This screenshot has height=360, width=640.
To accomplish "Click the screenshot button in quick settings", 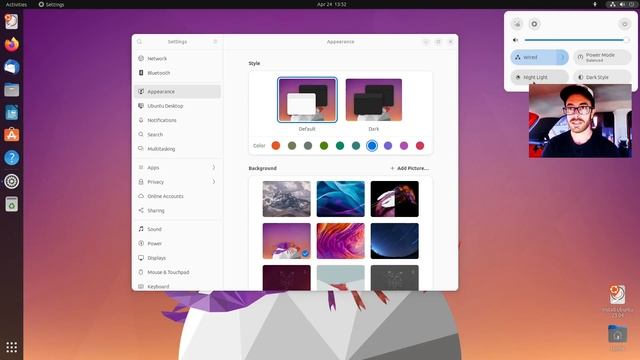I will (517, 24).
